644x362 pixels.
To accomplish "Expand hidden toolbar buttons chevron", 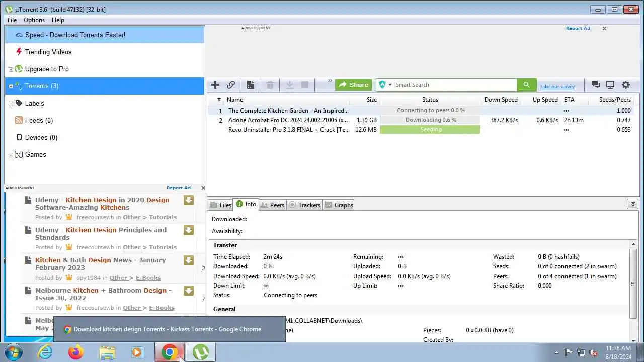I will point(330,81).
